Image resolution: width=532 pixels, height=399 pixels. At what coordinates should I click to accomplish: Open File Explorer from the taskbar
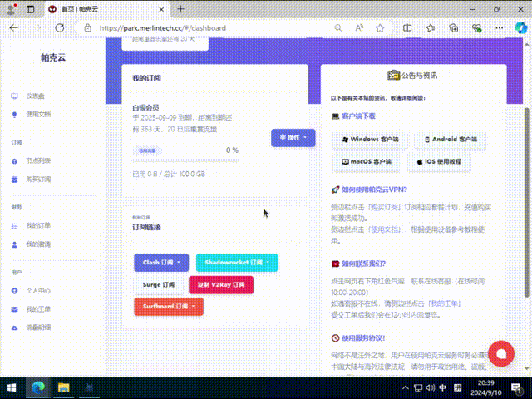(62, 387)
